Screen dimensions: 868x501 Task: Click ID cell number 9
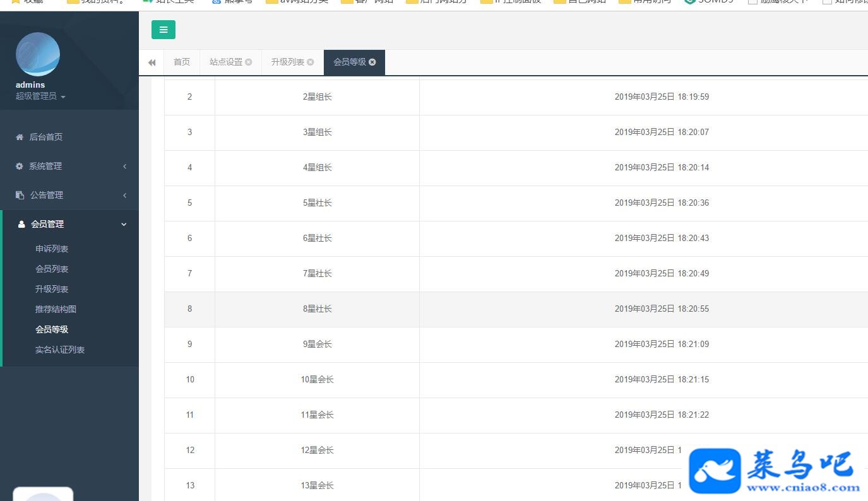tap(190, 345)
